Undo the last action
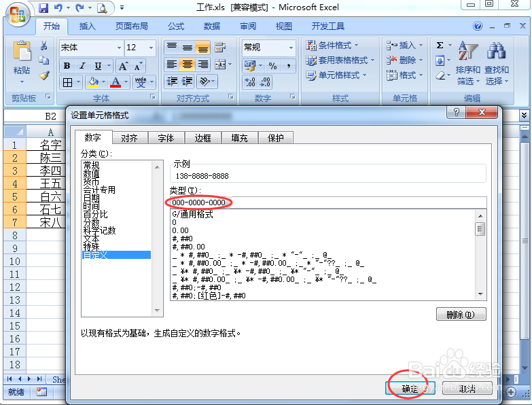This screenshot has height=405, width=532. [x=58, y=7]
